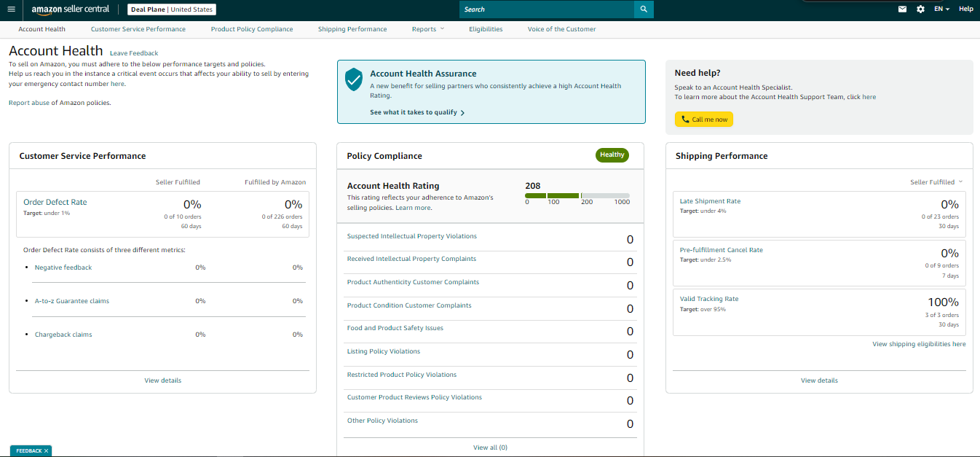Click the 208 rating value
The height and width of the screenshot is (457, 980).
533,186
